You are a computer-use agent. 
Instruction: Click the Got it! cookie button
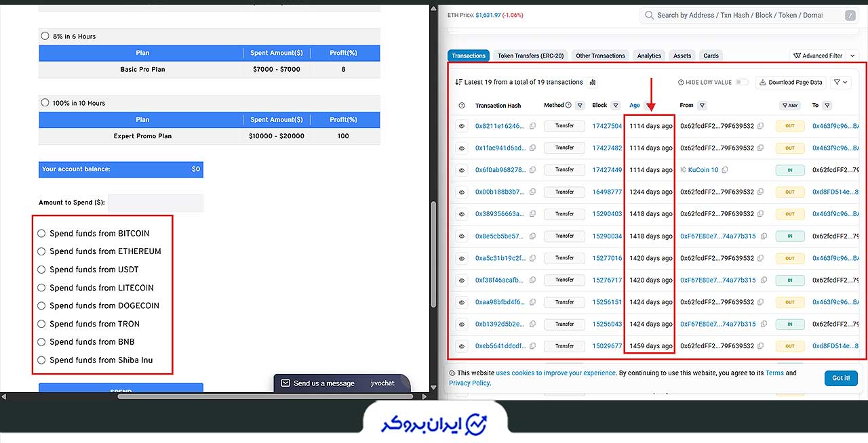841,378
